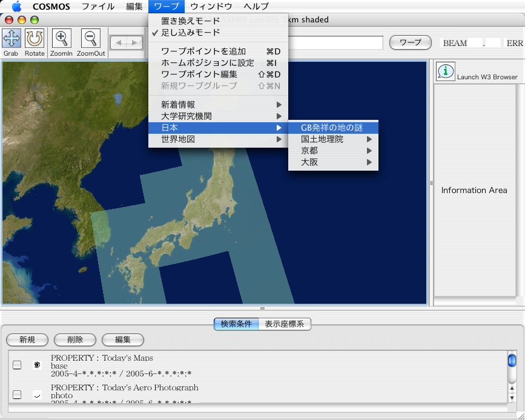Choose ワープポイント編集 menu item

(x=218, y=74)
